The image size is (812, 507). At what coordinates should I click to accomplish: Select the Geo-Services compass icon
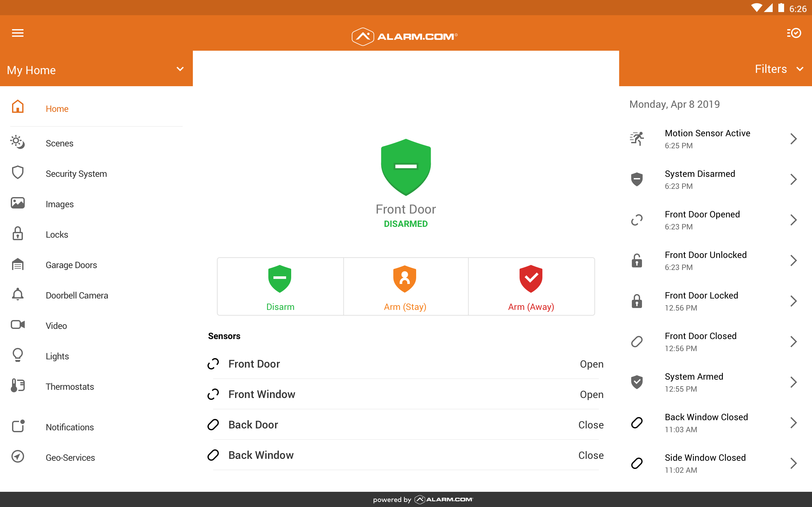[x=17, y=457]
